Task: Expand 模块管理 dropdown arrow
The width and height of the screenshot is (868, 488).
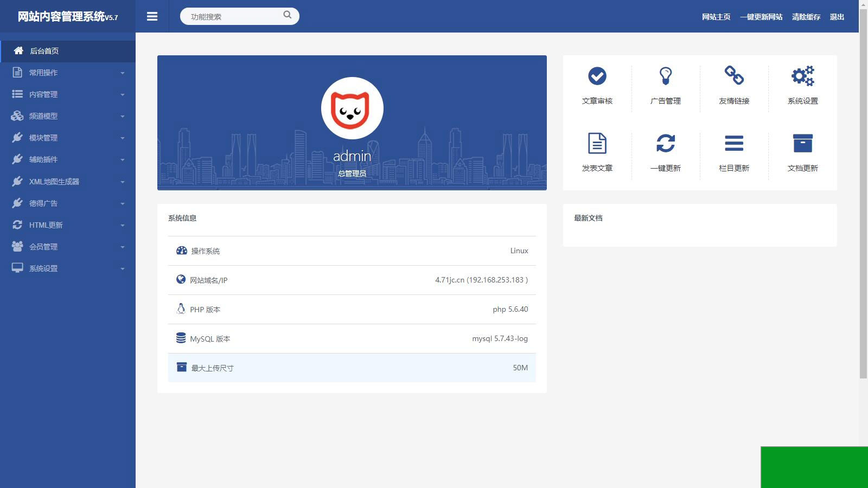Action: click(x=123, y=138)
